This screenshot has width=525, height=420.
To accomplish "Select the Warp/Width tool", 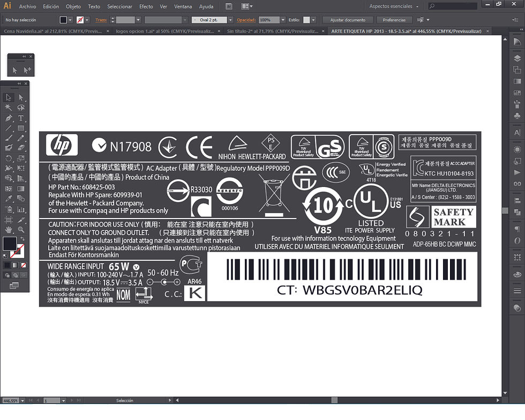I will tap(9, 168).
